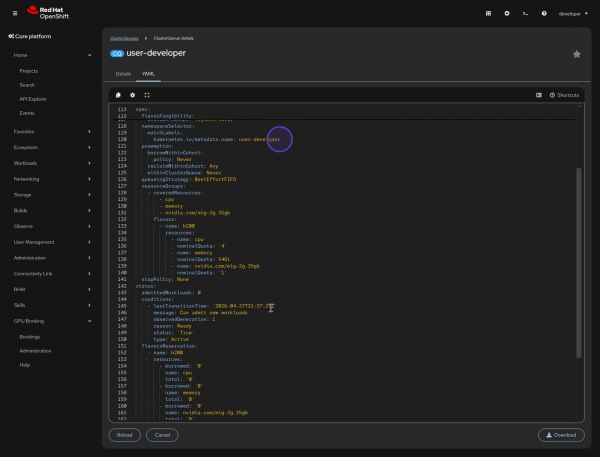Viewport: 600px width, 457px height.
Task: Expand the Workloads section
Action: pos(52,163)
